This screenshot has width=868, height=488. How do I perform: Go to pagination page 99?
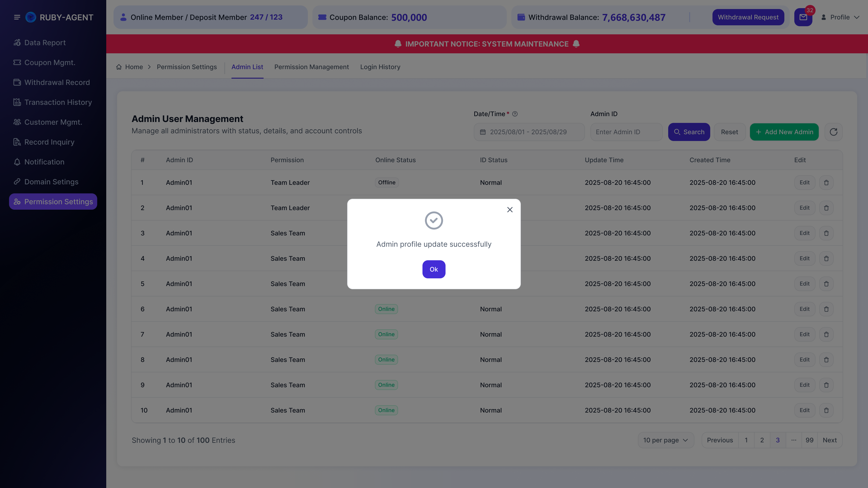(x=809, y=440)
